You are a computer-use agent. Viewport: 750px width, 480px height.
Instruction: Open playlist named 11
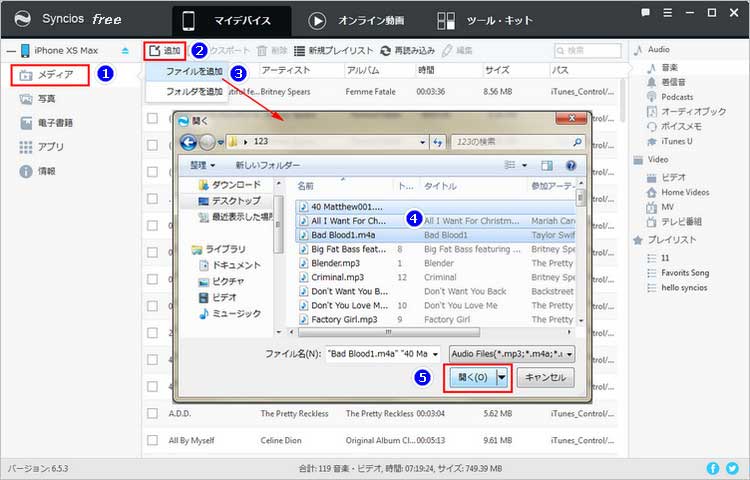click(658, 258)
